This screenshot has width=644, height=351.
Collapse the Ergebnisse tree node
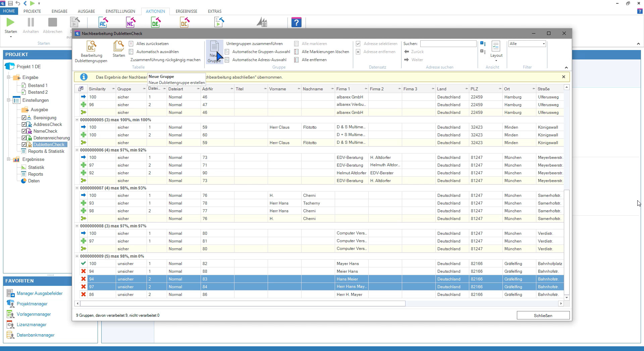[x=9, y=160]
